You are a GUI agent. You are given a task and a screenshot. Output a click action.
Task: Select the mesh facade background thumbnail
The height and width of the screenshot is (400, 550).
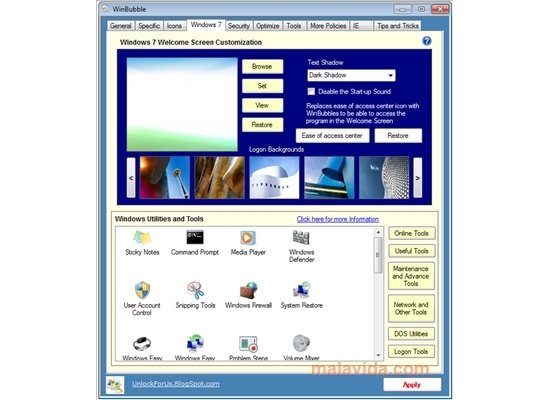(x=384, y=178)
